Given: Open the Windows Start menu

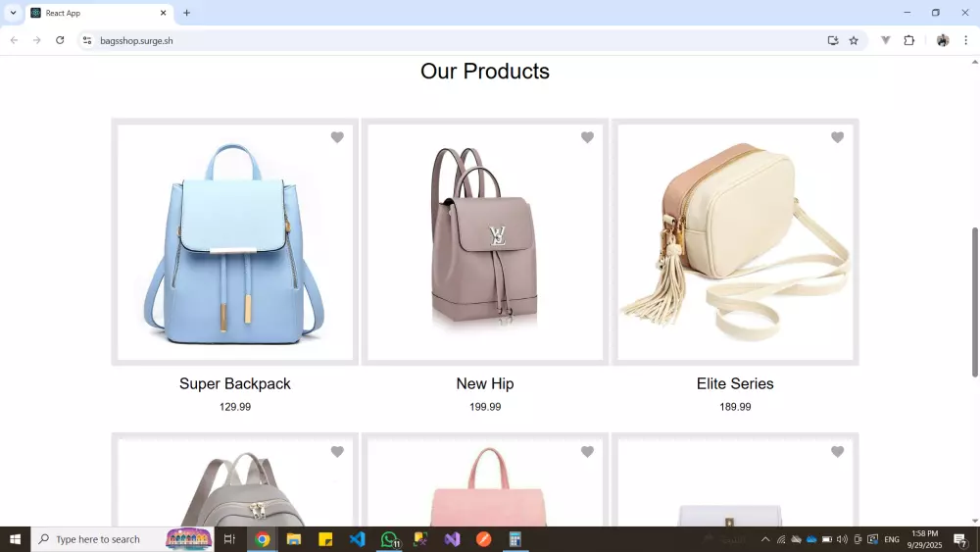Looking at the screenshot, I should pos(15,539).
